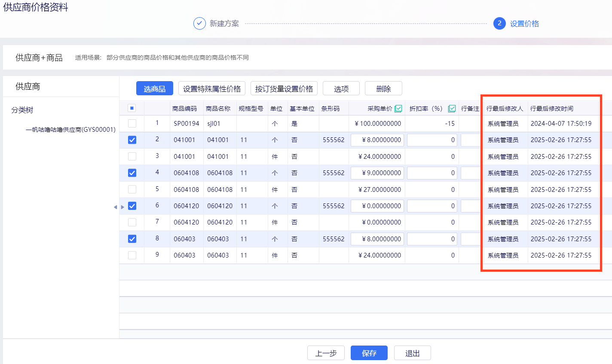The height and width of the screenshot is (364, 612).
Task: Check the row 3 checkbox
Action: pos(132,156)
